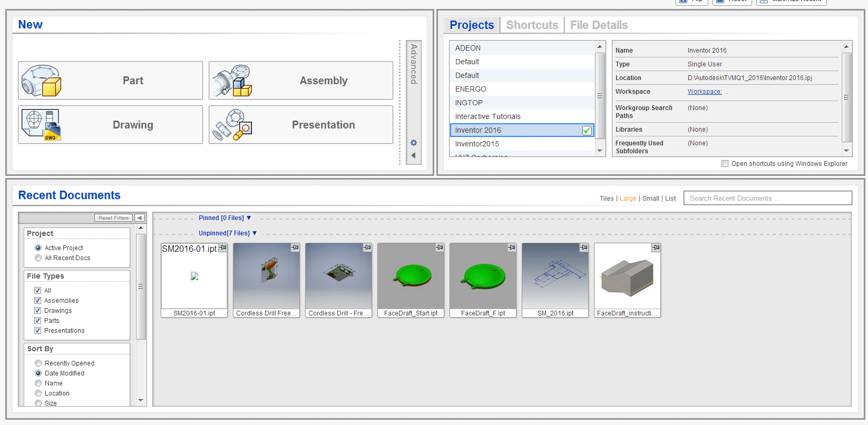Click the filter panel scroll-down arrow
Image resolution: width=868 pixels, height=425 pixels.
click(141, 401)
